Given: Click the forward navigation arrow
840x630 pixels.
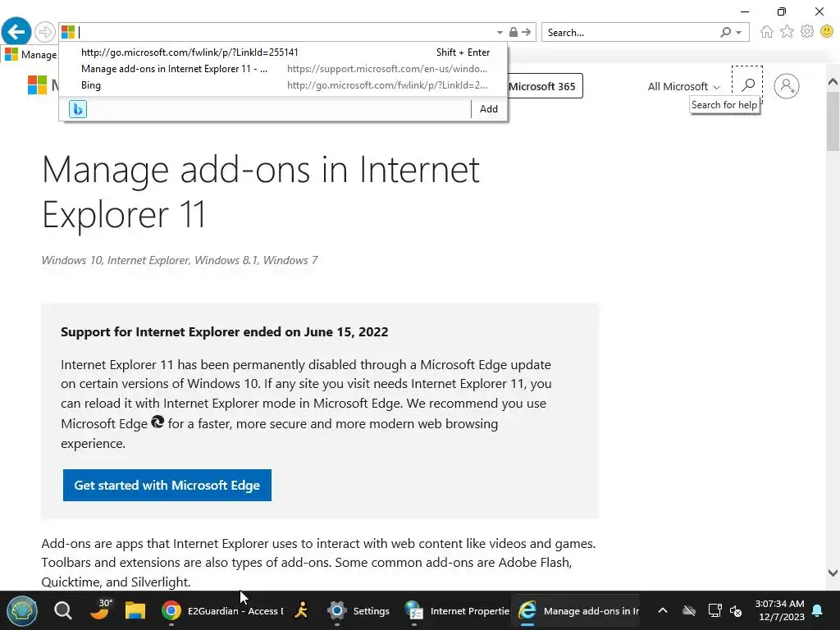Looking at the screenshot, I should 45,32.
